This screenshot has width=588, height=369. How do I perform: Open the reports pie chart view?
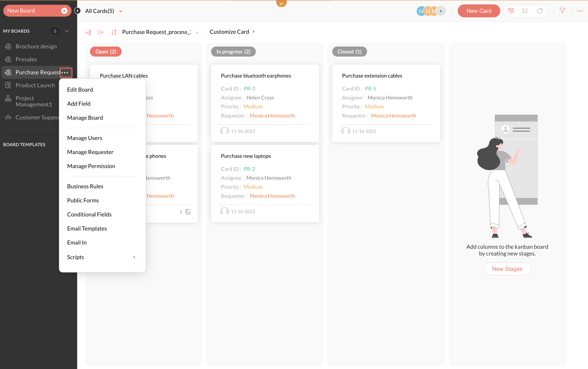tap(540, 11)
